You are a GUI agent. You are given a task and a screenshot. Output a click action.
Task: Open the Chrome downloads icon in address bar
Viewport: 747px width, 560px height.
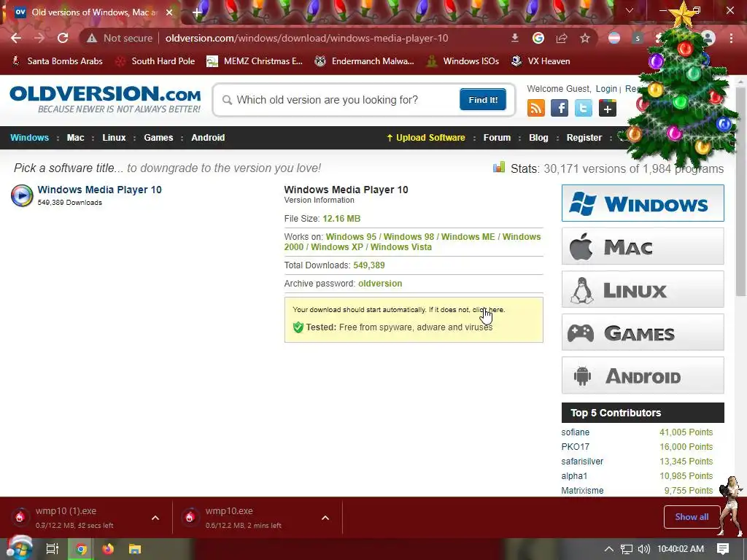point(514,38)
